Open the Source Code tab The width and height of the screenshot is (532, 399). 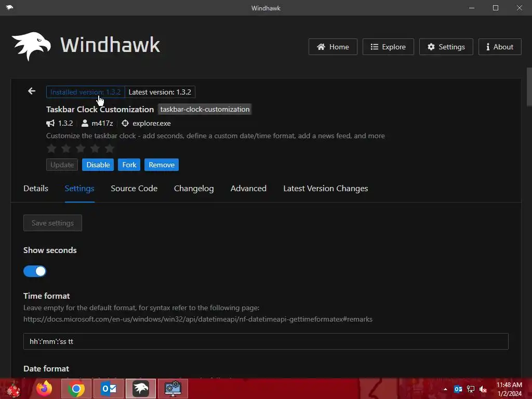coord(134,188)
